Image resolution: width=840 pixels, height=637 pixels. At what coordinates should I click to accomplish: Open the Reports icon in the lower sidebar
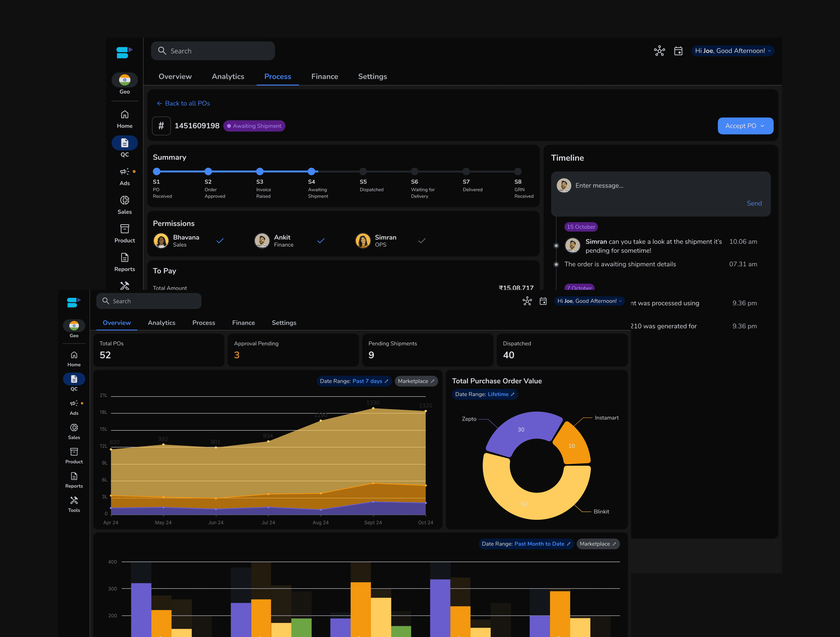[74, 476]
